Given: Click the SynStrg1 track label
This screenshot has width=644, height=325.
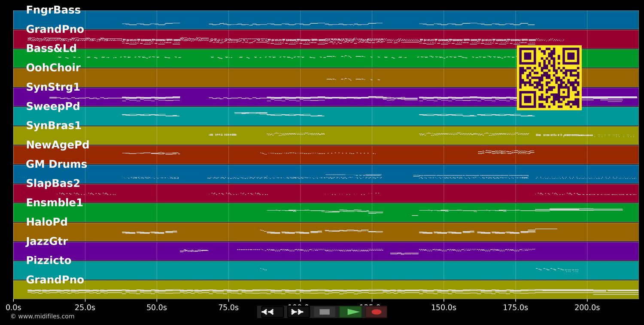Looking at the screenshot, I should coord(53,87).
